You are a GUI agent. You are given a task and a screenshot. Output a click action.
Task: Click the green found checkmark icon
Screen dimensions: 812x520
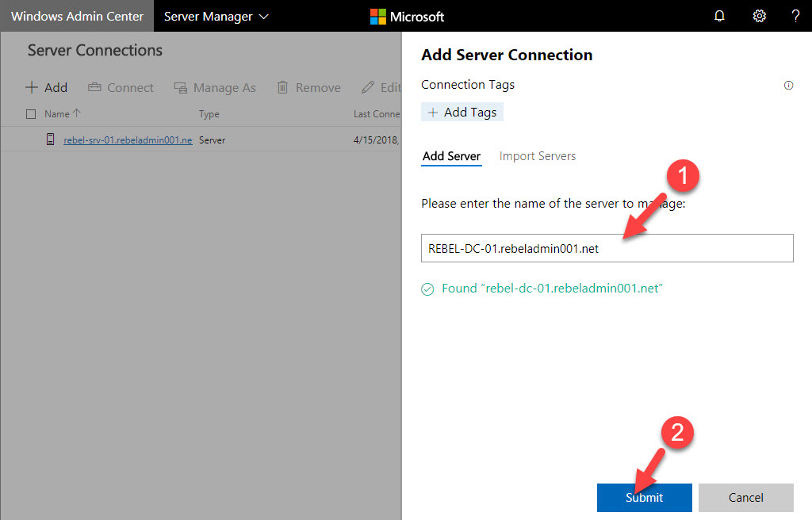pyautogui.click(x=427, y=289)
